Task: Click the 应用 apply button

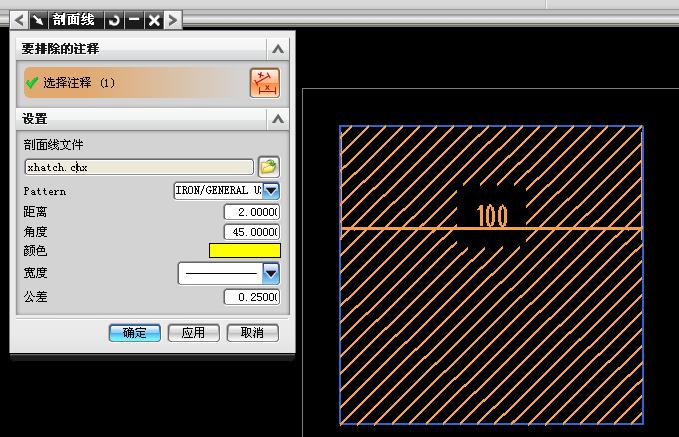Action: pos(194,333)
